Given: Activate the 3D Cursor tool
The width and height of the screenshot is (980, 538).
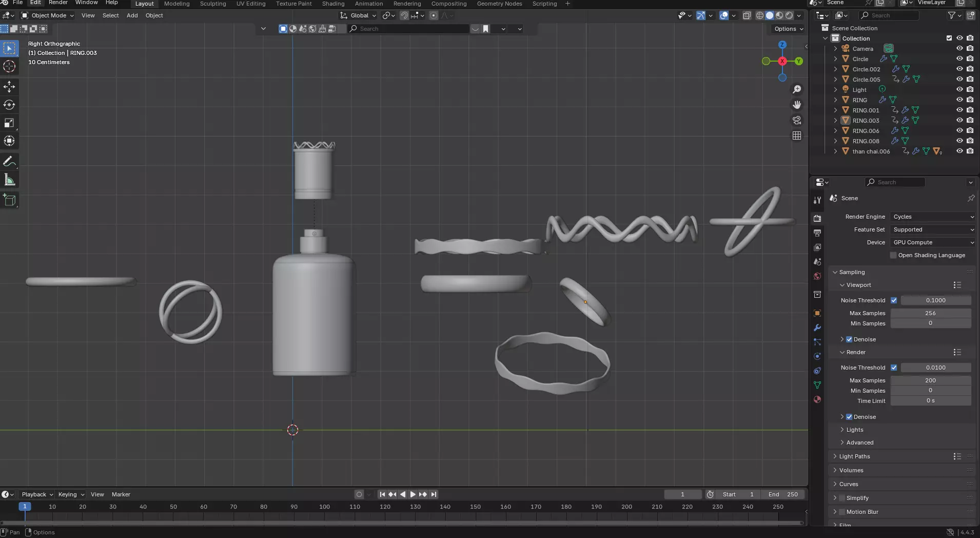Looking at the screenshot, I should [9, 66].
